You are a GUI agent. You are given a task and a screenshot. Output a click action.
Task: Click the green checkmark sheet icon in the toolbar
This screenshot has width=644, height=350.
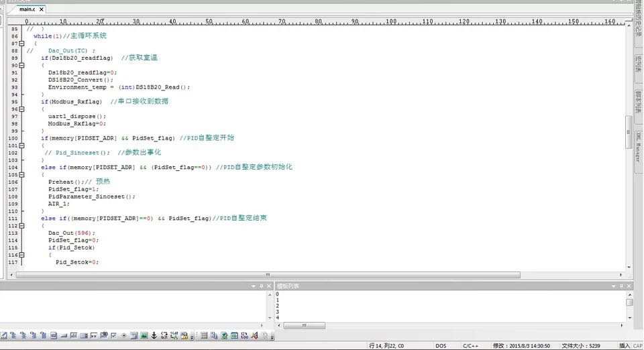(224, 335)
